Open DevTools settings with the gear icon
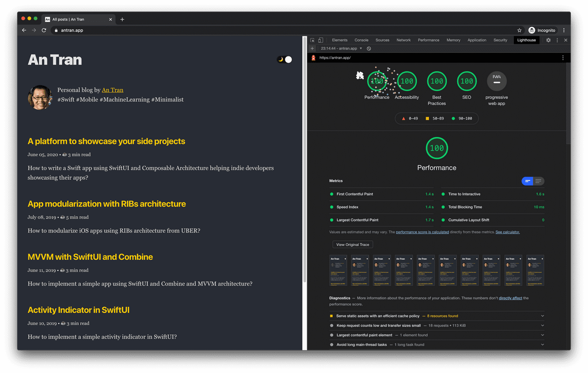 pyautogui.click(x=548, y=40)
